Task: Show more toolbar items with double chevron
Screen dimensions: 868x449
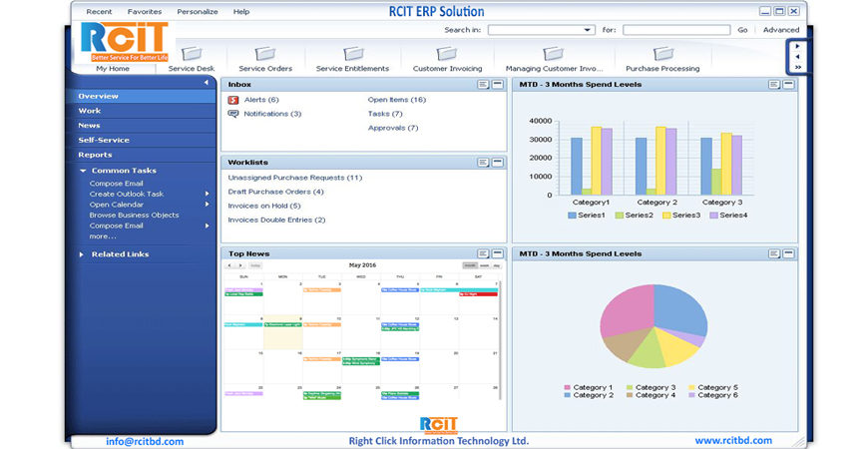Action: (798, 67)
